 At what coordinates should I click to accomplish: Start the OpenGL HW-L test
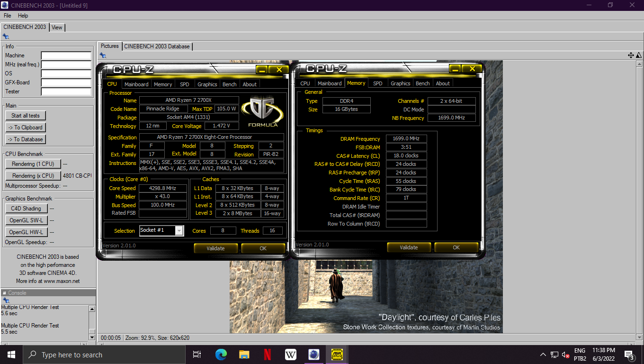tap(26, 232)
